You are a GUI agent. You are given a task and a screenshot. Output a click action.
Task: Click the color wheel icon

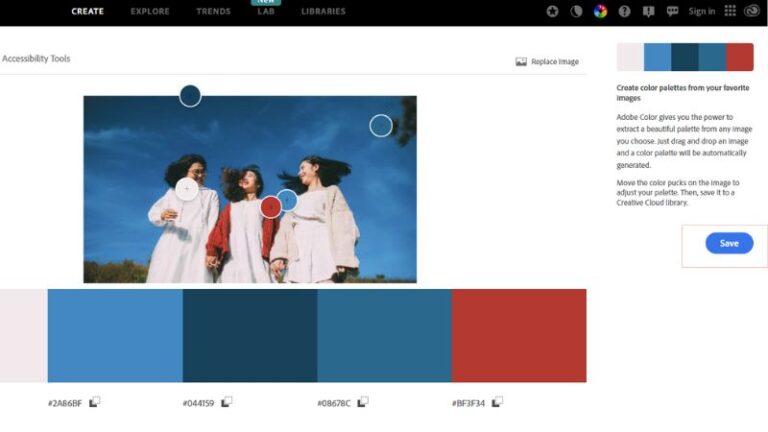tap(600, 11)
